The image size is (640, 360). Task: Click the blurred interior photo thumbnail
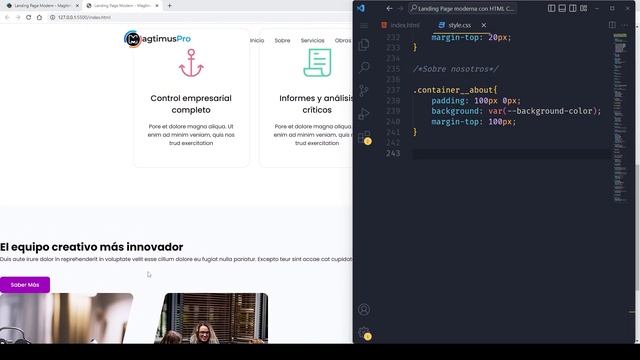(67, 318)
